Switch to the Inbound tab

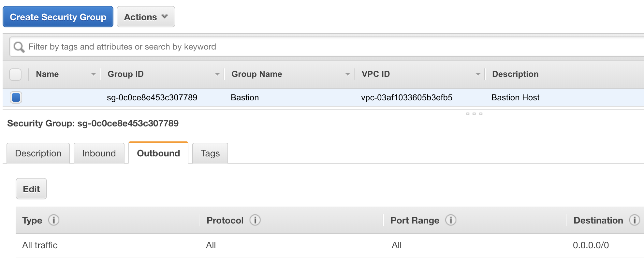click(99, 153)
